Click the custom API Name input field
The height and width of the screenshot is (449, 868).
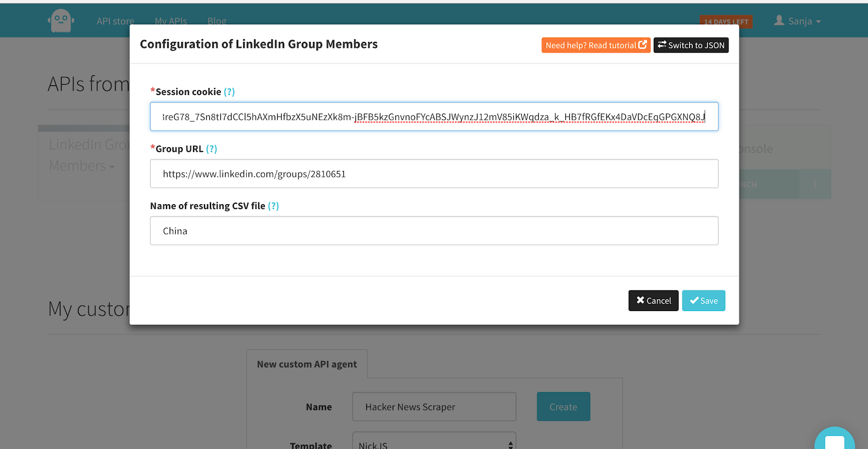click(x=434, y=407)
